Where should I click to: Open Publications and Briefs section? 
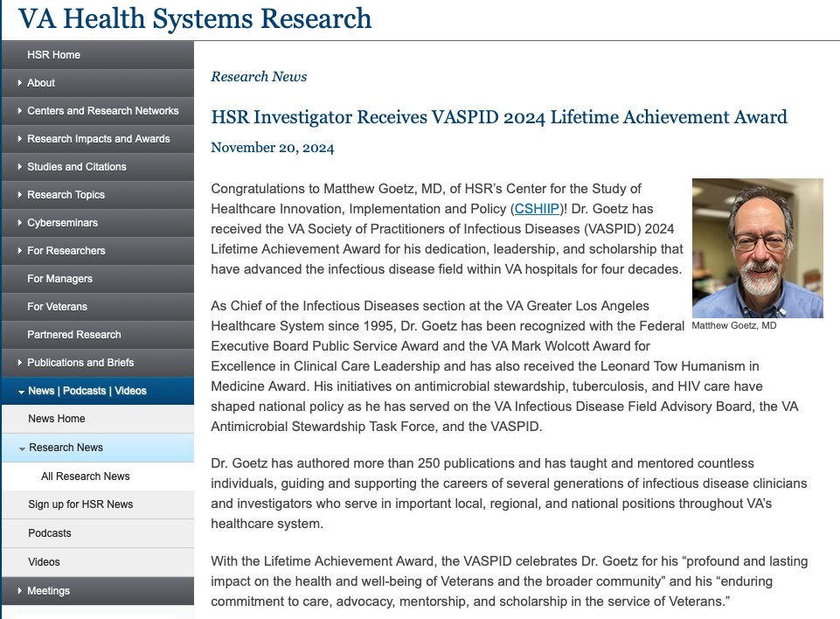80,362
